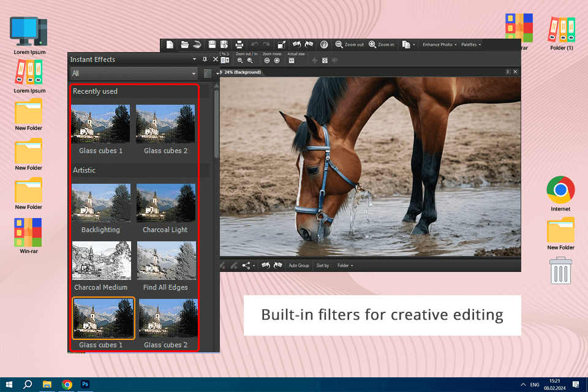Viewport: 588px width, 392px height.
Task: Save the image with the floppy disk icon
Action: [x=212, y=45]
